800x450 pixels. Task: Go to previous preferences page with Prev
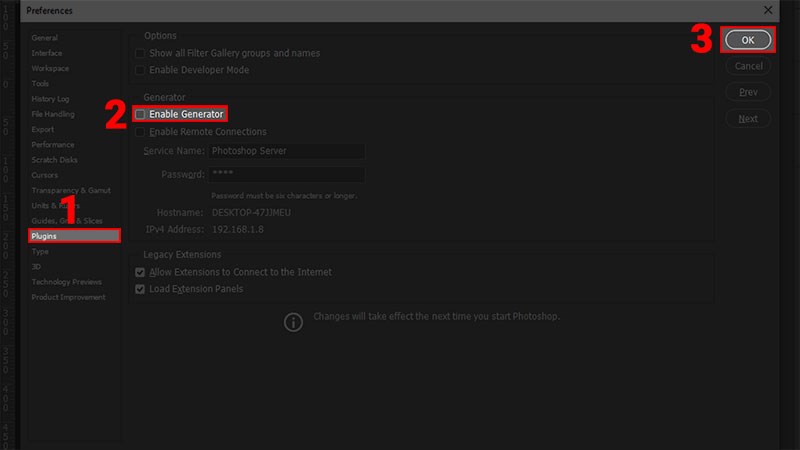pyautogui.click(x=748, y=92)
